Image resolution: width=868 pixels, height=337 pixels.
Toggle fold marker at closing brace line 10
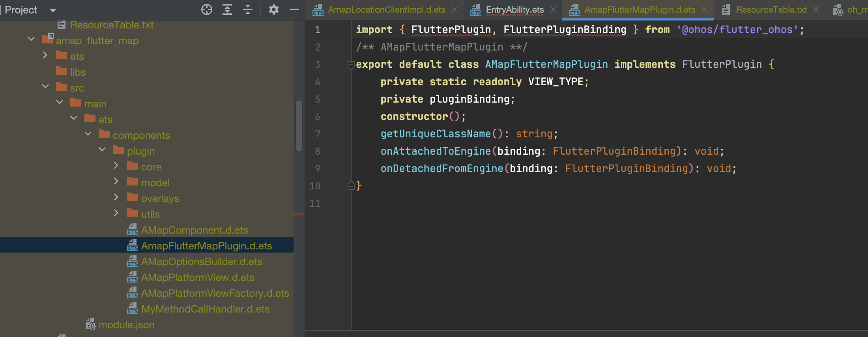(x=350, y=185)
